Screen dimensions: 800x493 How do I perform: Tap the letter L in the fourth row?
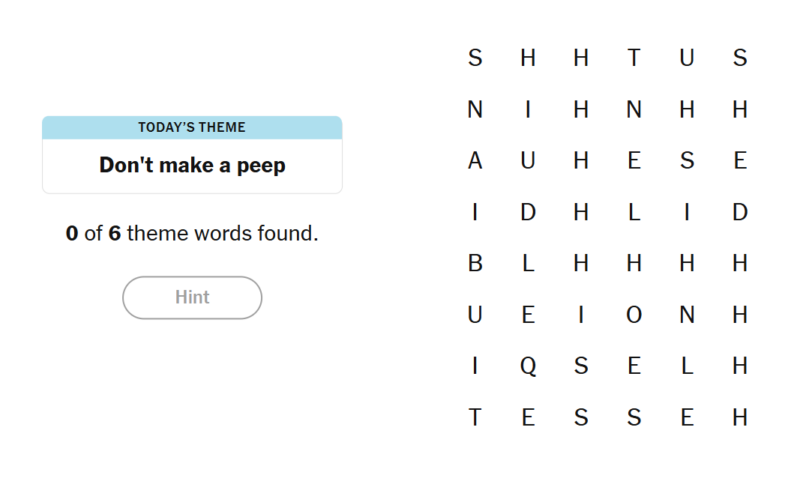[x=634, y=213]
